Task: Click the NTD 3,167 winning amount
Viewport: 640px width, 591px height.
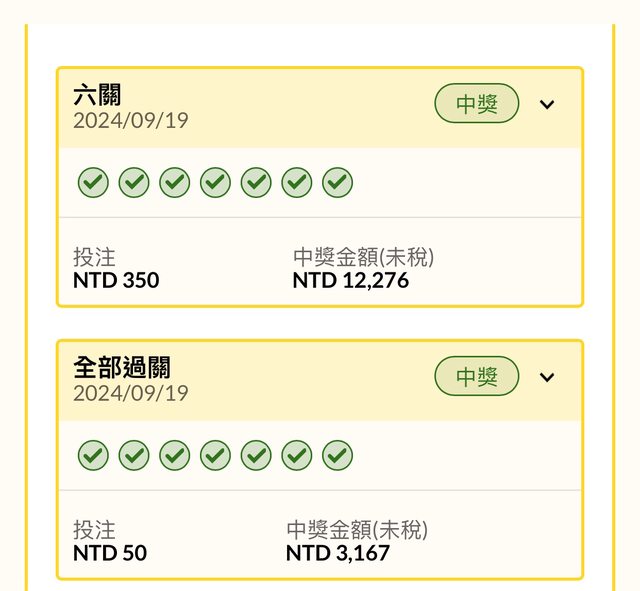Action: click(x=337, y=553)
